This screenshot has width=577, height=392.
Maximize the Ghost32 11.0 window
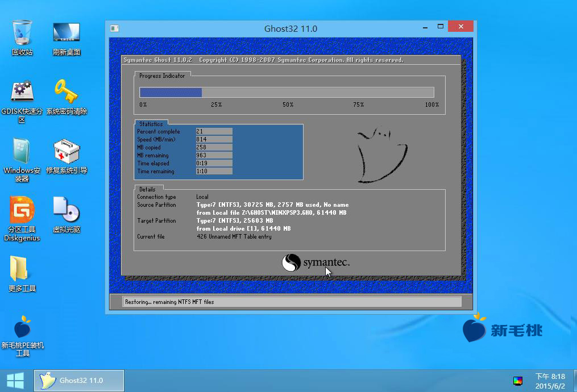click(441, 27)
